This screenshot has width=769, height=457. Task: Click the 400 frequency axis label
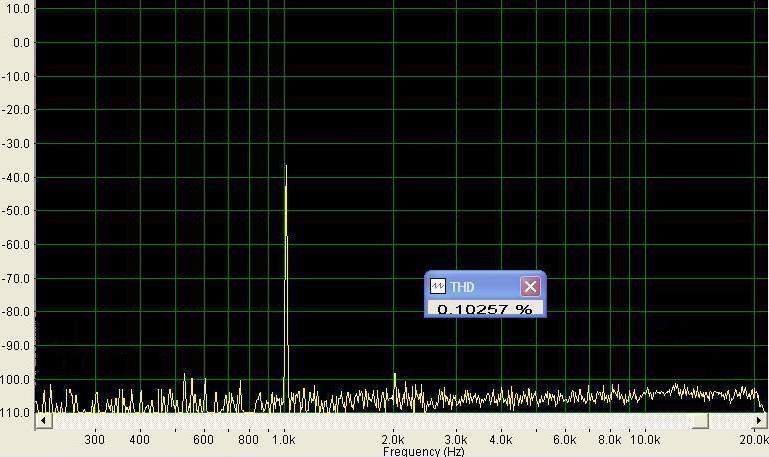point(140,440)
